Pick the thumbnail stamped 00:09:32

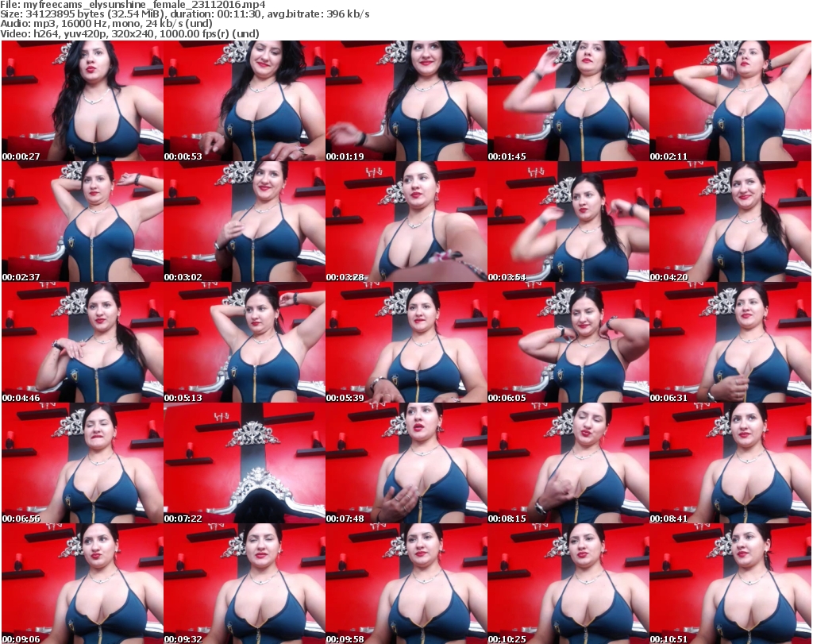(x=245, y=584)
